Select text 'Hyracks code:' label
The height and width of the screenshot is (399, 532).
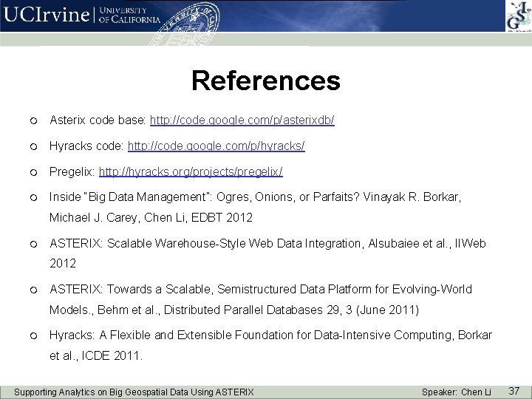[86, 146]
